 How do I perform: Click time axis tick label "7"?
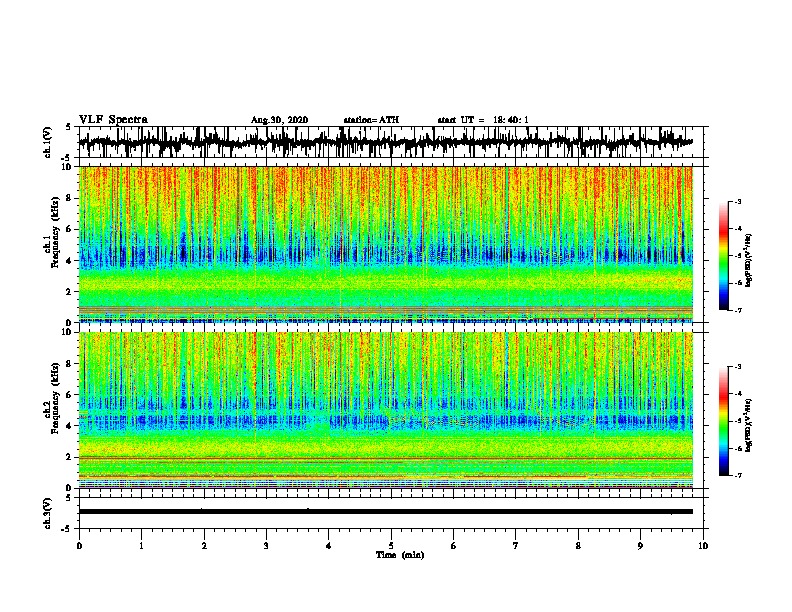pyautogui.click(x=516, y=546)
